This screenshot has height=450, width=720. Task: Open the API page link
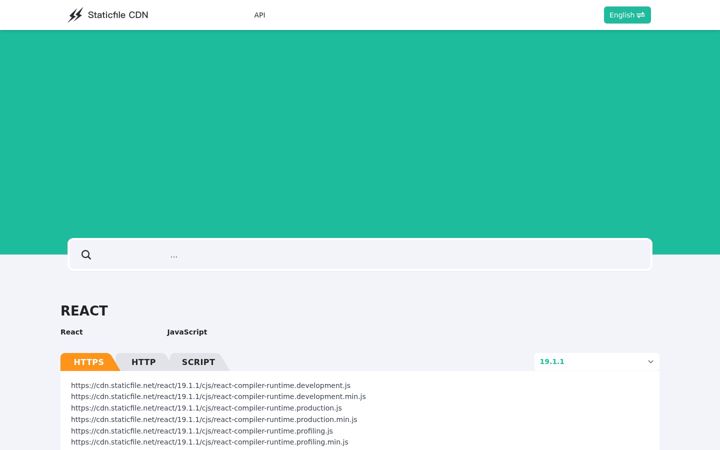coord(259,15)
